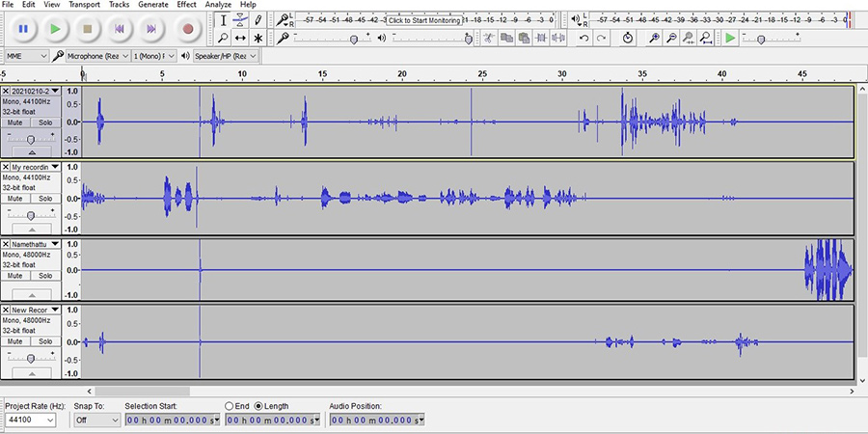Viewport: 868px width, 434px height.
Task: Click the Paste icon in edit toolbar
Action: pos(524,39)
